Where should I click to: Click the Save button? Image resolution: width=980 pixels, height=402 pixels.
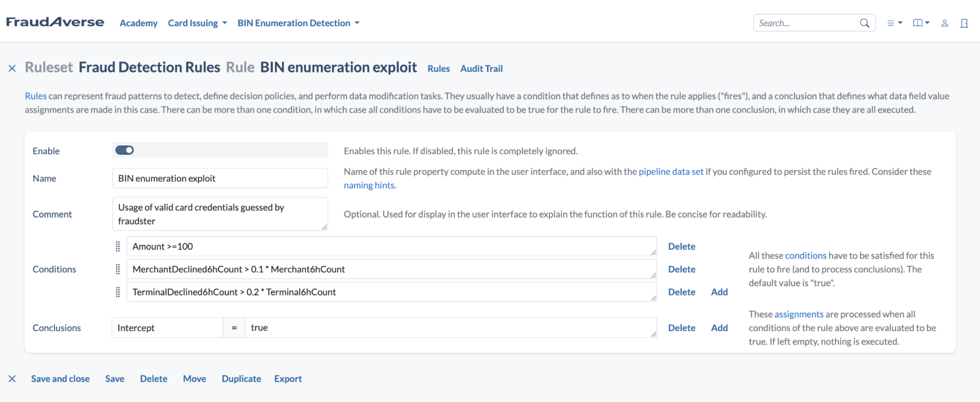[x=115, y=378]
